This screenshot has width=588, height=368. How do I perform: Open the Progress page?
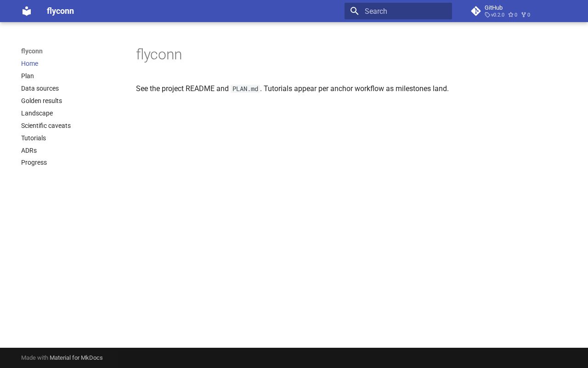[34, 162]
